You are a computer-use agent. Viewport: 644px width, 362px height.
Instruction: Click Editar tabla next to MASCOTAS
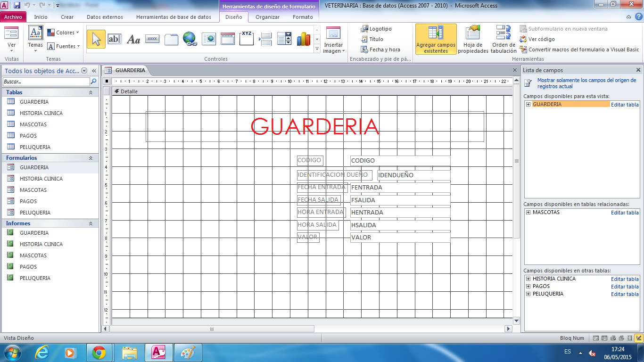click(x=625, y=213)
